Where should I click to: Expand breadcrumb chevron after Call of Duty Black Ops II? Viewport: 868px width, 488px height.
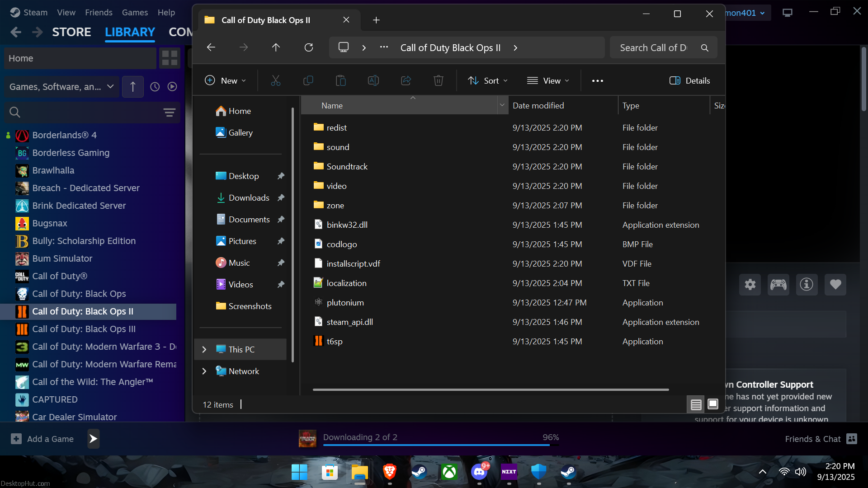pos(515,48)
